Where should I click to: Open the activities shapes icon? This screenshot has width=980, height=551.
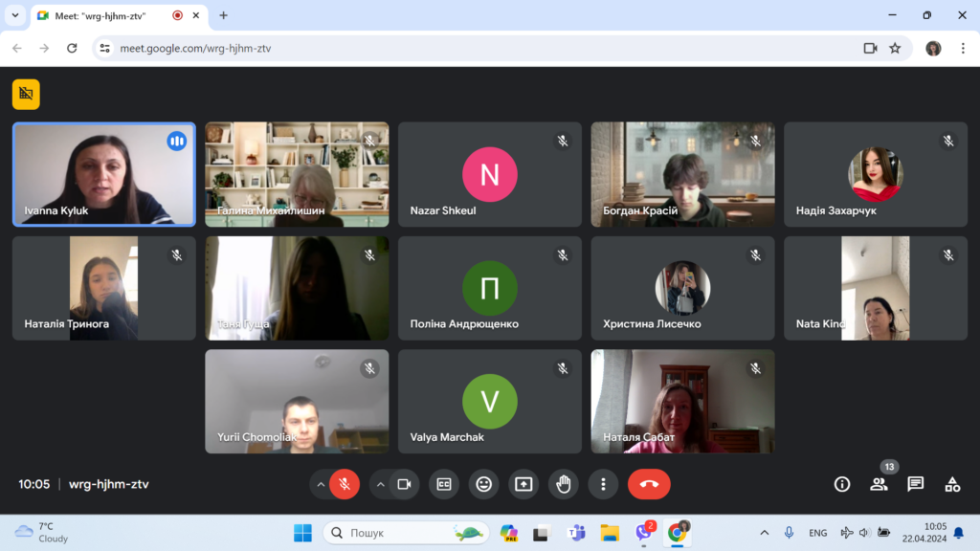952,484
